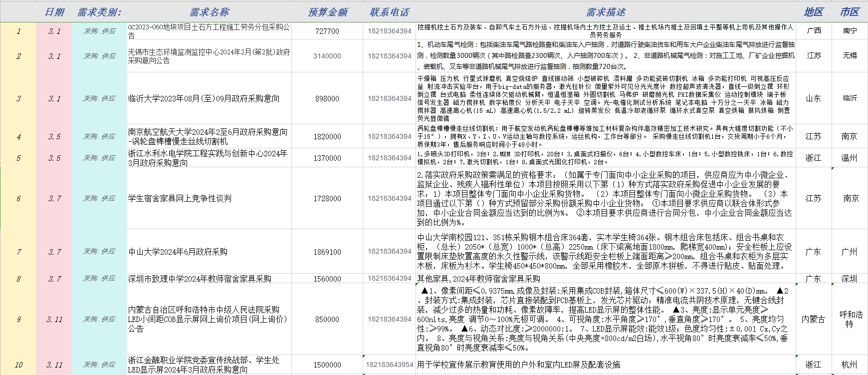868x375 pixels.
Task: Select the 联系电话 column header
Action: pyautogui.click(x=389, y=12)
